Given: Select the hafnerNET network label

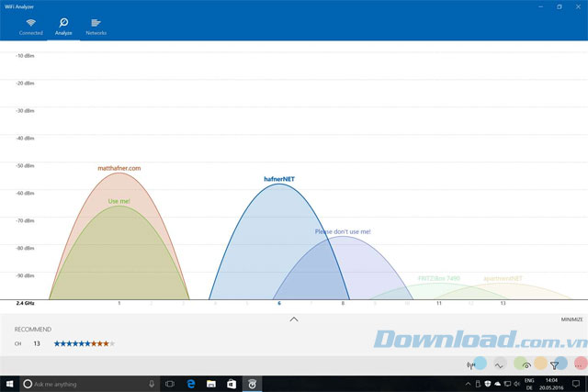Looking at the screenshot, I should [x=279, y=179].
